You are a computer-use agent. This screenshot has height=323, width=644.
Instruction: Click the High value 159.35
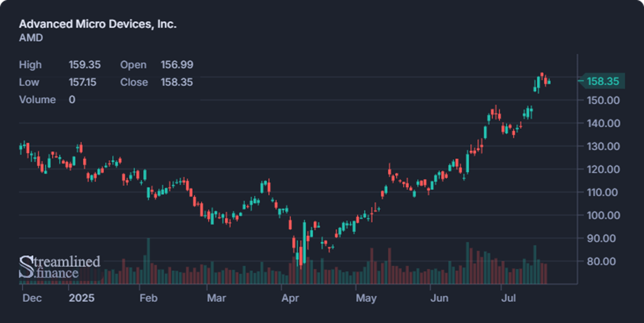pyautogui.click(x=84, y=65)
